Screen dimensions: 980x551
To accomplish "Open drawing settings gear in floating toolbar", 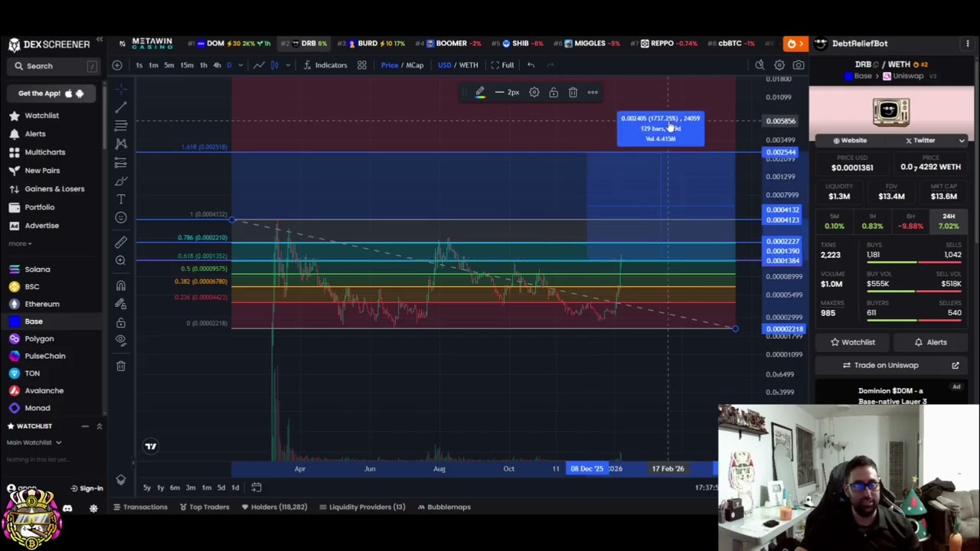I will (534, 93).
